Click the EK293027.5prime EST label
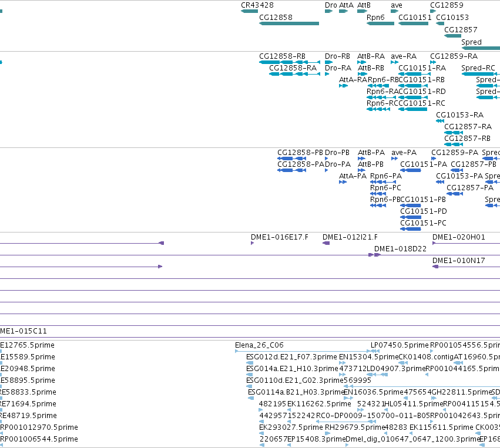Viewport: 500px width, 448px height. (291, 427)
